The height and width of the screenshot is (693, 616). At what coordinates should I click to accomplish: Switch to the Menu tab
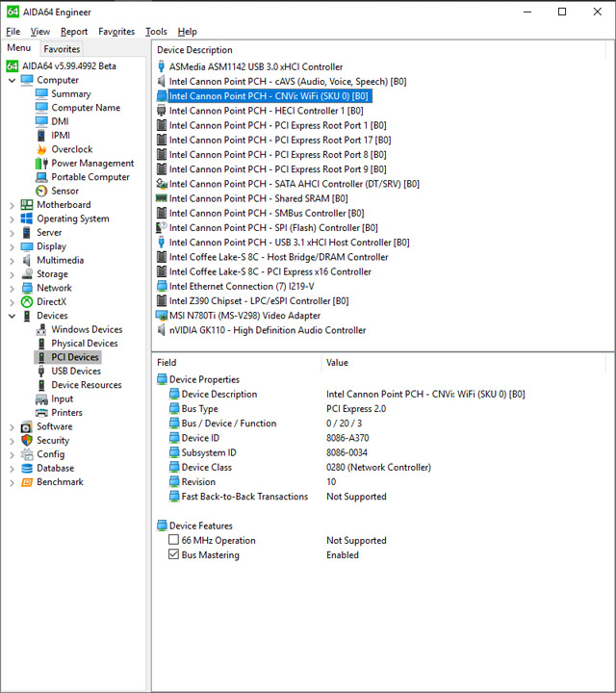coord(19,48)
